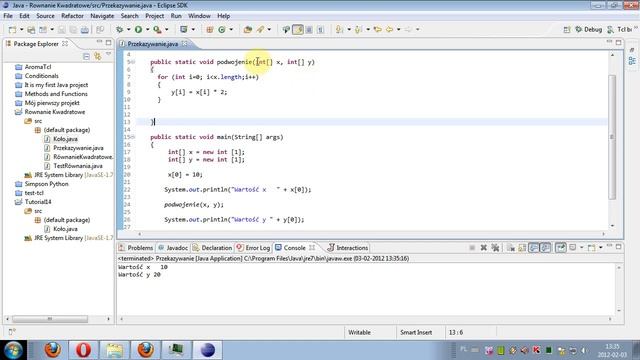Open the Source menu
Viewport: 640px width, 360px height.
[45, 16]
